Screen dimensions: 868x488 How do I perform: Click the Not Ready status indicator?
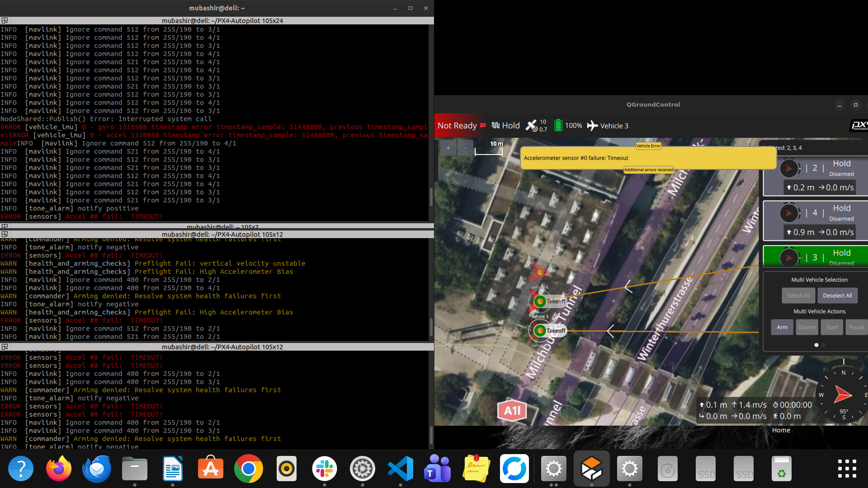tap(457, 126)
